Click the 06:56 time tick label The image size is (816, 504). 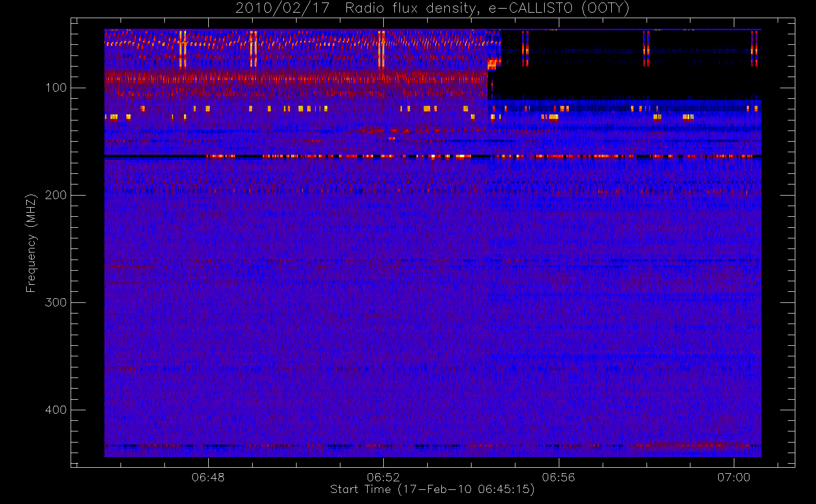[558, 477]
